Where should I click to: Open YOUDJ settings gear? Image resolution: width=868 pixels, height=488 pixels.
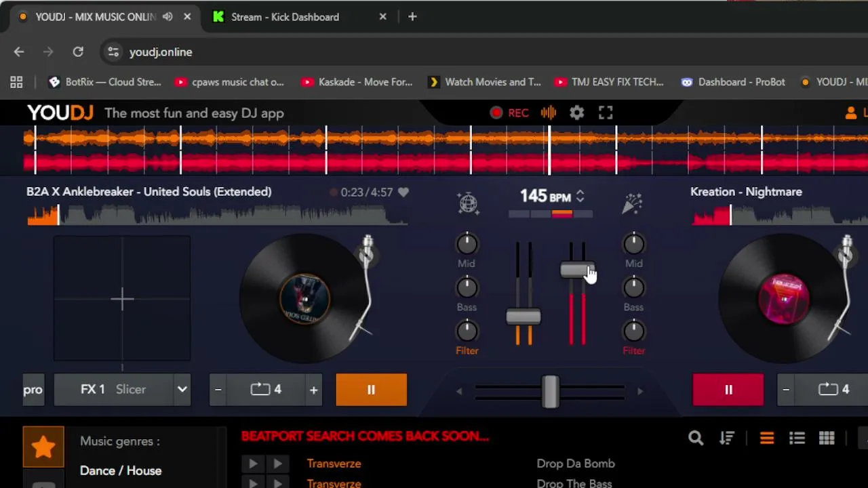pos(576,113)
